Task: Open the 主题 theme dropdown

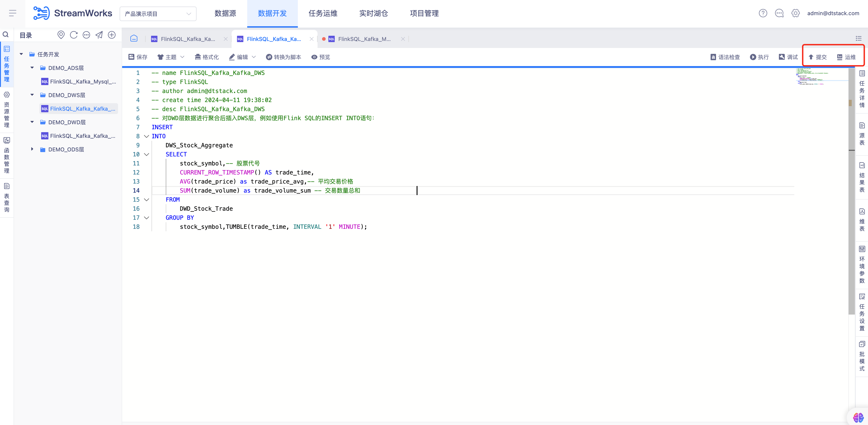Action: point(171,57)
